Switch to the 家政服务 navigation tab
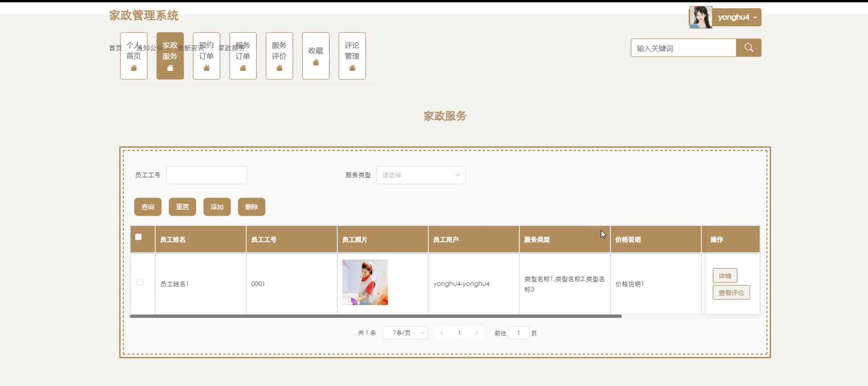This screenshot has height=386, width=868. pos(170,56)
